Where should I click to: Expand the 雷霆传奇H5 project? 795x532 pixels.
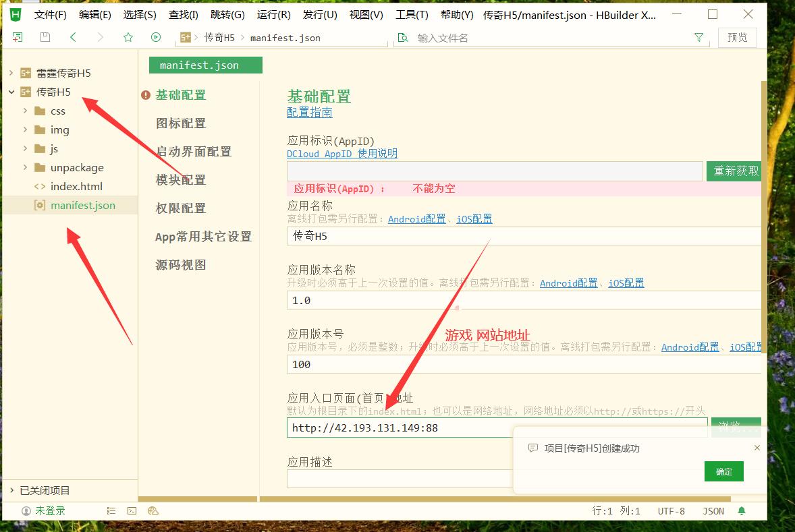point(11,73)
